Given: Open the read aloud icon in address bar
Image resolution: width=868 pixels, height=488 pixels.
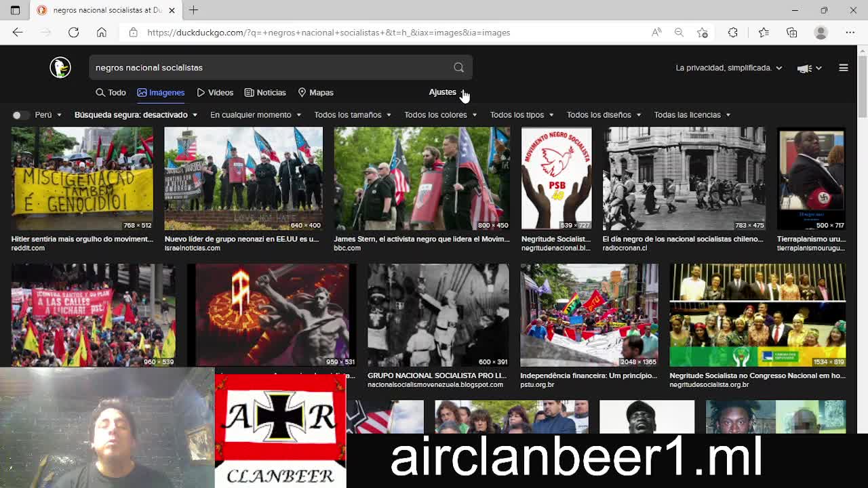Looking at the screenshot, I should click(x=656, y=33).
